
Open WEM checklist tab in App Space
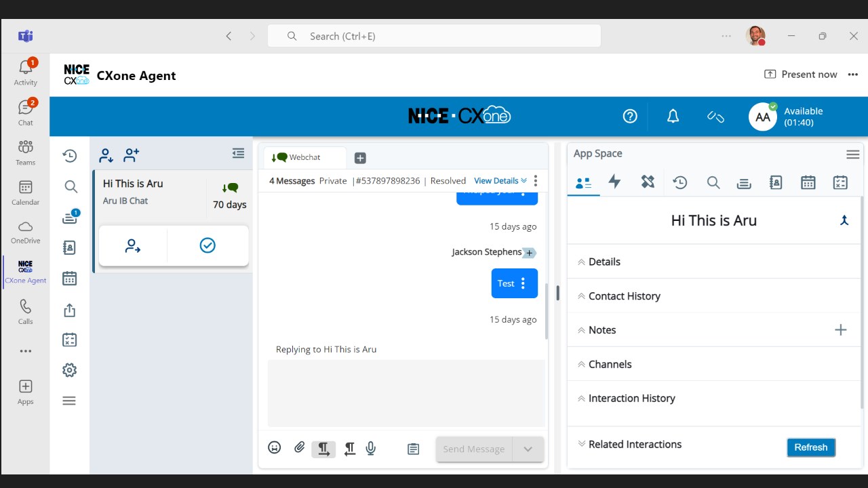click(x=840, y=182)
